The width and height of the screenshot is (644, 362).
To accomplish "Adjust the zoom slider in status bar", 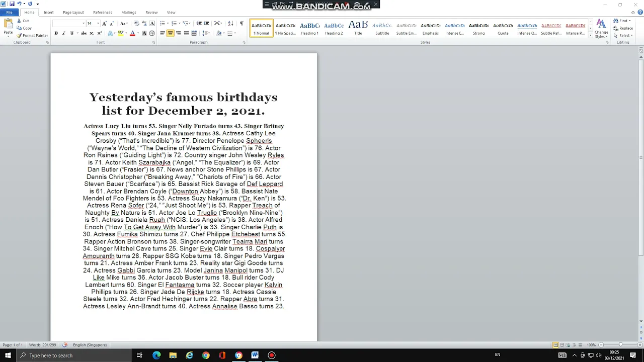I will (x=620, y=345).
